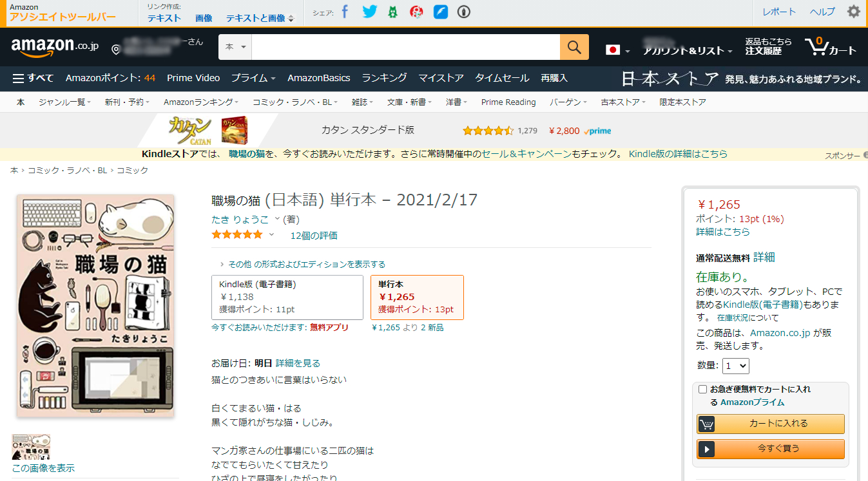Expand the star rating breakdown chevron

point(271,234)
